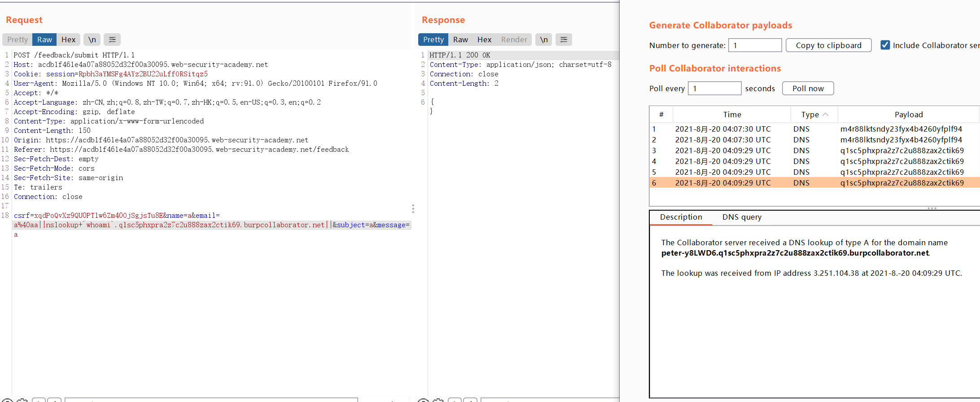Select interaction row 3 in the Collaborator table
The image size is (980, 402).
point(814,150)
